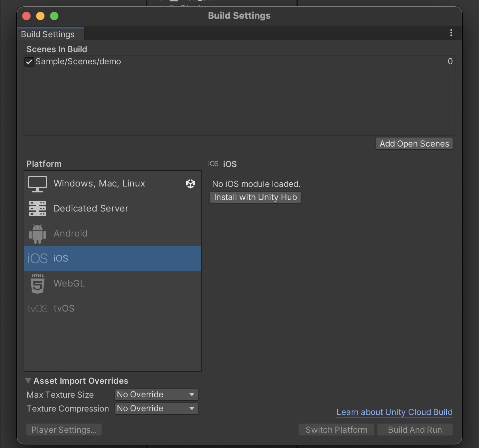
Task: Open the Texture Compression dropdown
Action: pyautogui.click(x=156, y=408)
